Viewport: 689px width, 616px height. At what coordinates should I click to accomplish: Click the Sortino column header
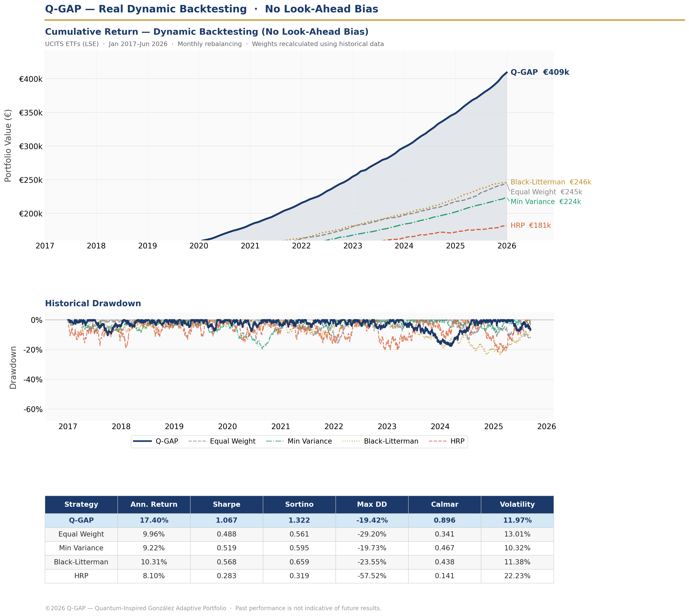tap(300, 504)
